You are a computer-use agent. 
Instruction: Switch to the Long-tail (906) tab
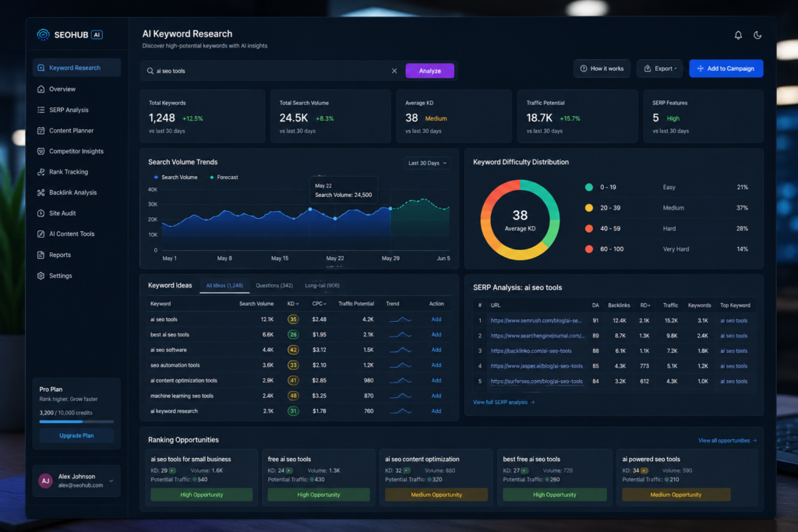pyautogui.click(x=322, y=285)
